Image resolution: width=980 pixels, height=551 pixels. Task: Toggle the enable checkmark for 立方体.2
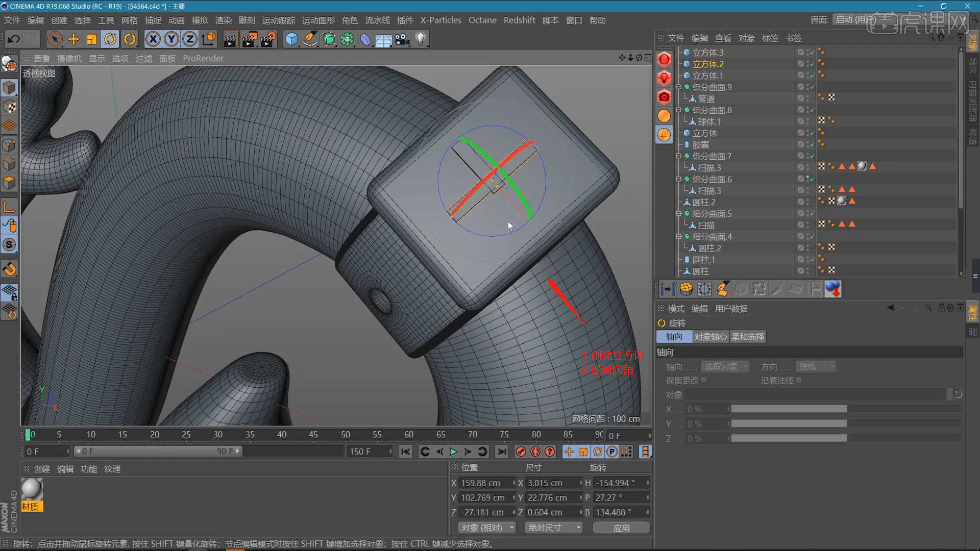(812, 64)
